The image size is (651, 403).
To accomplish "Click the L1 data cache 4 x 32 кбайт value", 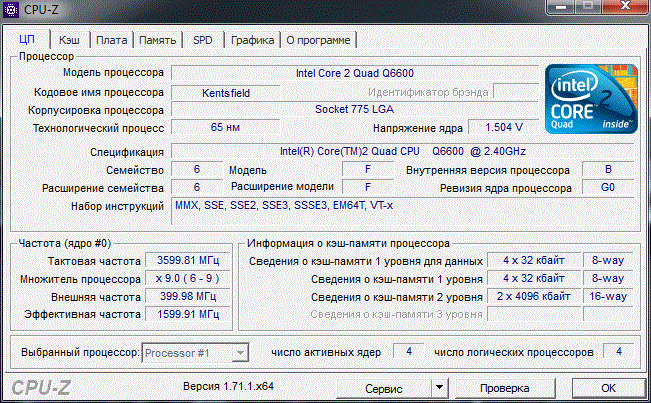I will tap(534, 260).
